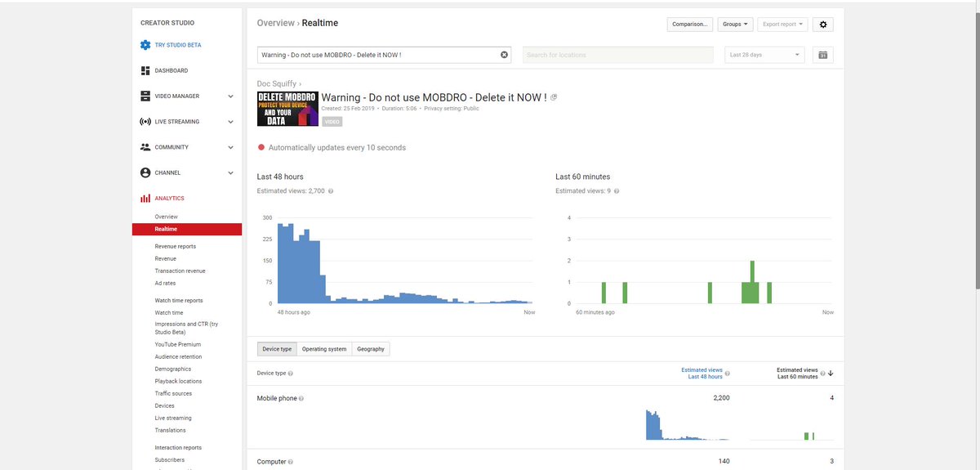Open the Watch time report

click(x=169, y=312)
